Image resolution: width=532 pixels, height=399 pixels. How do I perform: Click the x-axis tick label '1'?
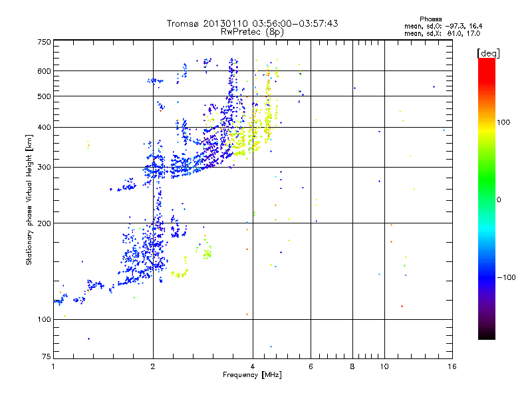click(53, 366)
